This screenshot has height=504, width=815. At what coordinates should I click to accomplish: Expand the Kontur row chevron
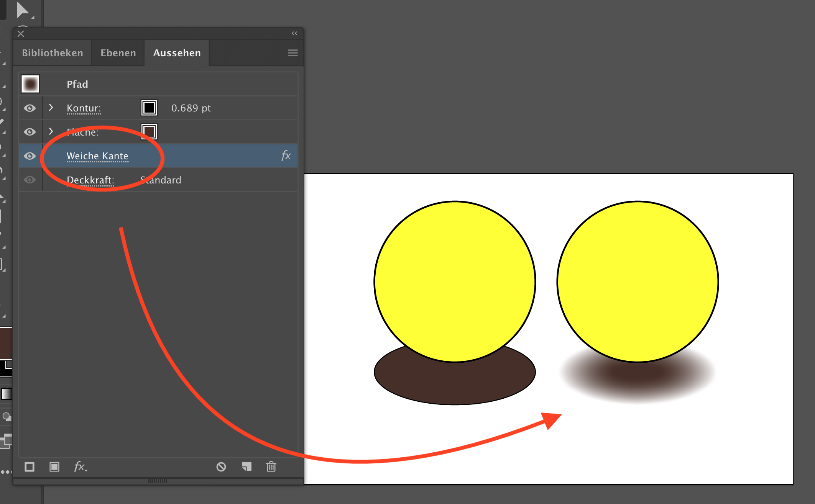click(x=51, y=108)
